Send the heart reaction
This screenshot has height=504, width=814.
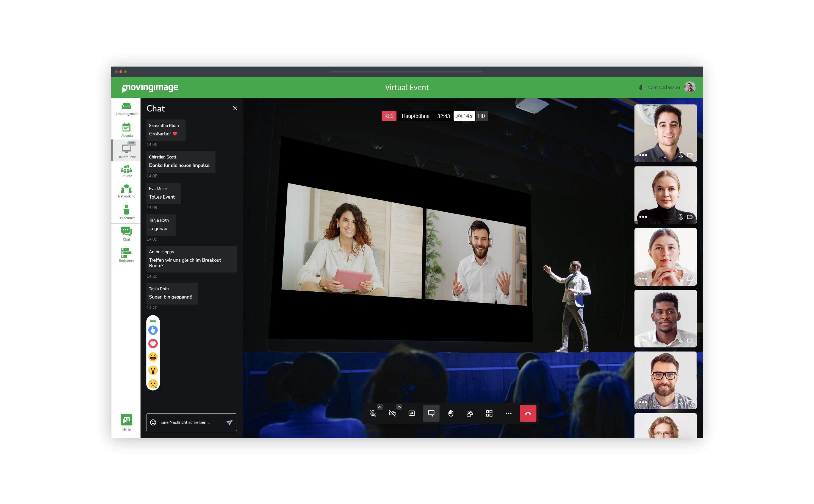pos(153,343)
